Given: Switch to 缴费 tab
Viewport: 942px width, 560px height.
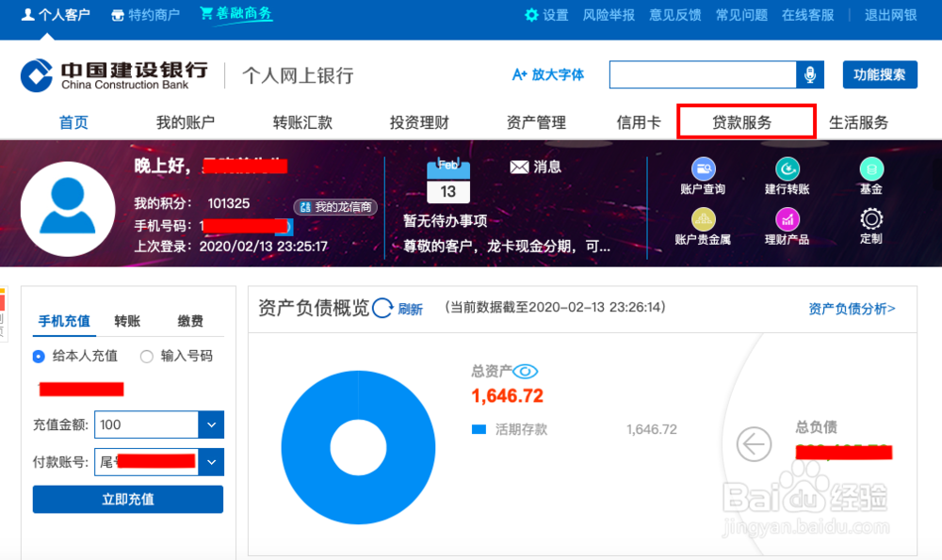Looking at the screenshot, I should pos(190,321).
